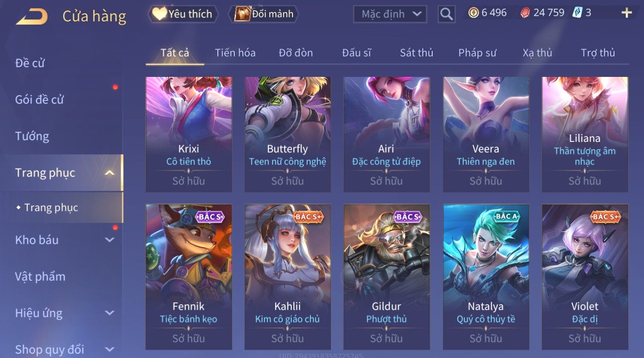Tap the red ruby currency icon

coord(525,13)
